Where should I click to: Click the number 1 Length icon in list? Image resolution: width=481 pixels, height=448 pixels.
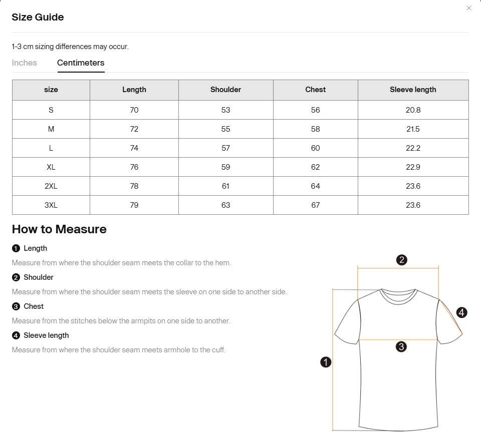(16, 248)
